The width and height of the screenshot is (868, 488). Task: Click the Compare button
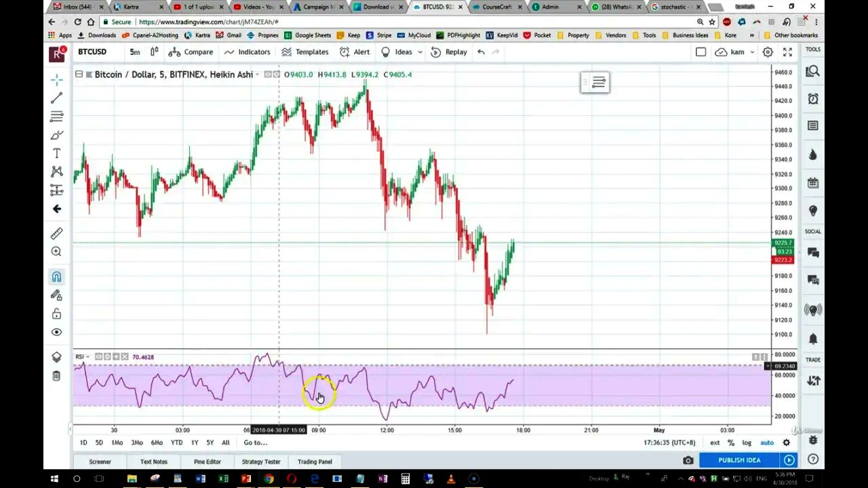pyautogui.click(x=191, y=52)
